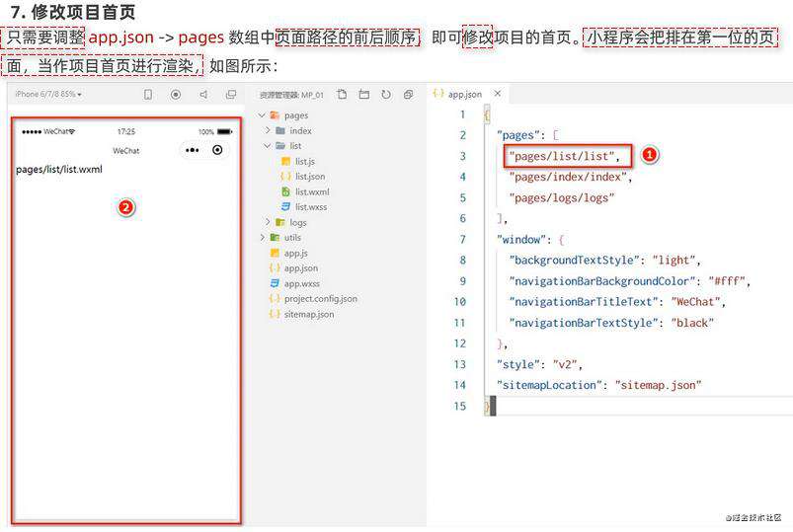Open the iPhone 6/7/8 device dropdown
793x532 pixels.
(48, 94)
